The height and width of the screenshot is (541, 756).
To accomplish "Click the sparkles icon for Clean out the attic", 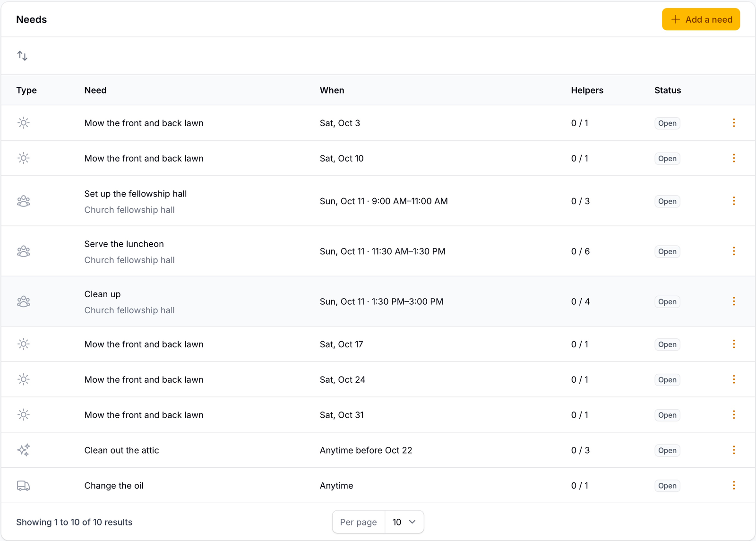I will click(24, 450).
